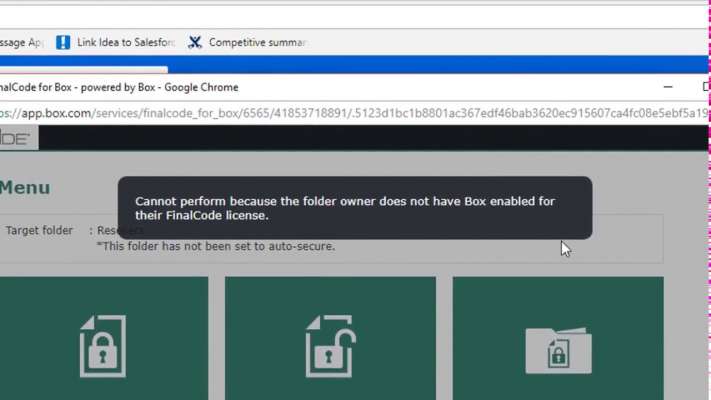Click the blue exclamation bookmark icon
The height and width of the screenshot is (400, 711).
(63, 42)
